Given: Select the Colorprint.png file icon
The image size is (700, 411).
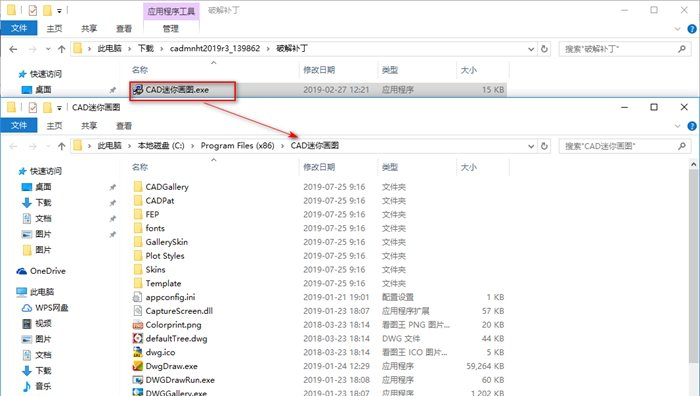Looking at the screenshot, I should pos(138,325).
